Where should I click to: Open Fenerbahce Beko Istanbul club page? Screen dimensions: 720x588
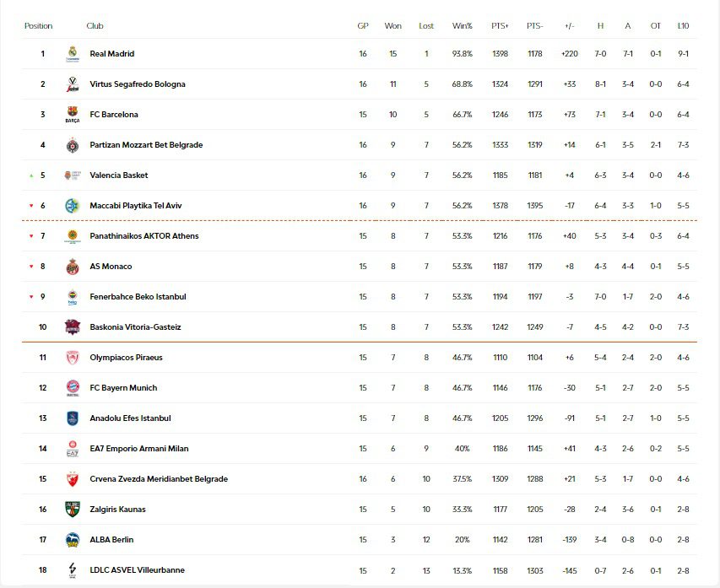(138, 297)
